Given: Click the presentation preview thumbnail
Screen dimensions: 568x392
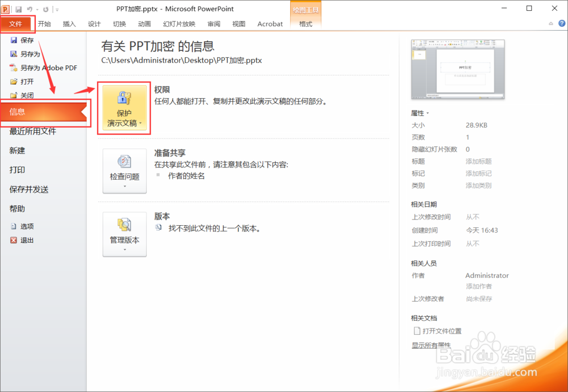Looking at the screenshot, I should [x=457, y=69].
